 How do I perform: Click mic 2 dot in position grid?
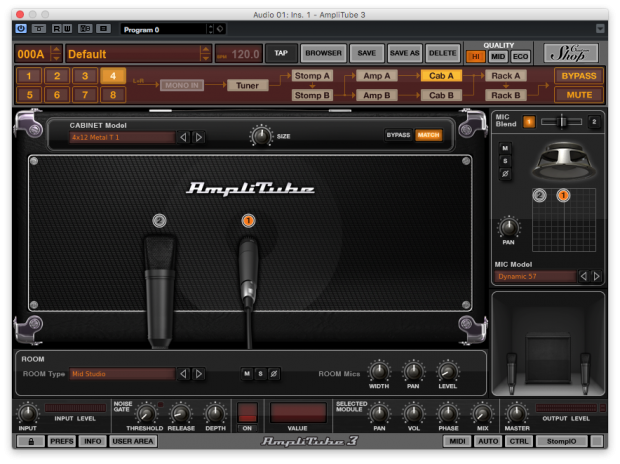tap(539, 195)
